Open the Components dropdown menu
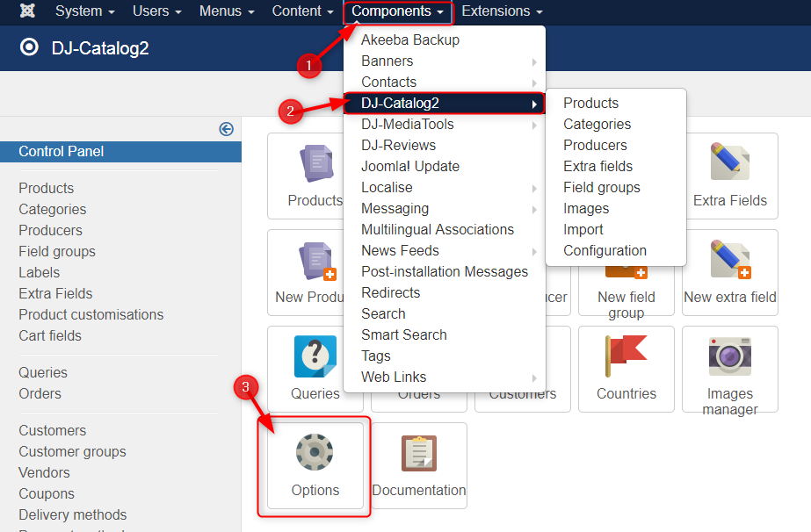Image resolution: width=811 pixels, height=532 pixels. [397, 11]
